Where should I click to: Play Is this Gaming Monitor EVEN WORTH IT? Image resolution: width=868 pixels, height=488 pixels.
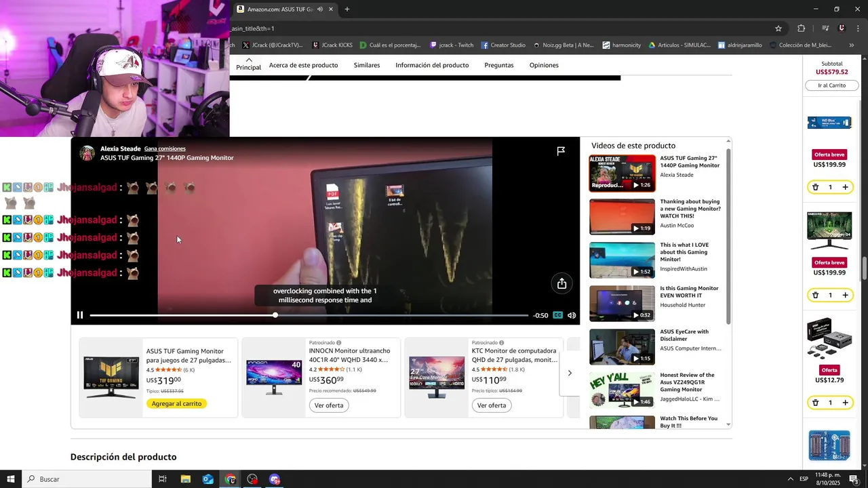point(622,303)
